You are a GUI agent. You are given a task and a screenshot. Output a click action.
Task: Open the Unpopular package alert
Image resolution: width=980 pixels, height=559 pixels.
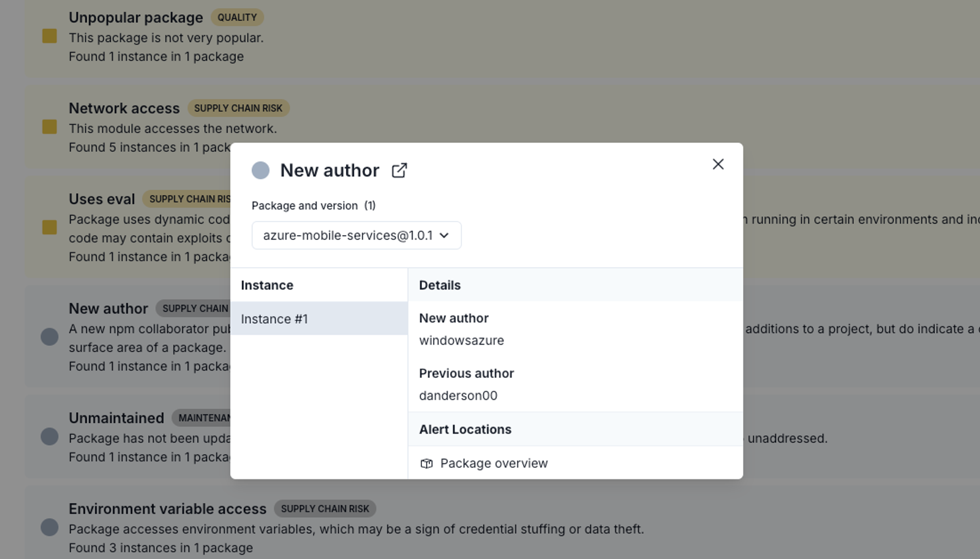(135, 18)
